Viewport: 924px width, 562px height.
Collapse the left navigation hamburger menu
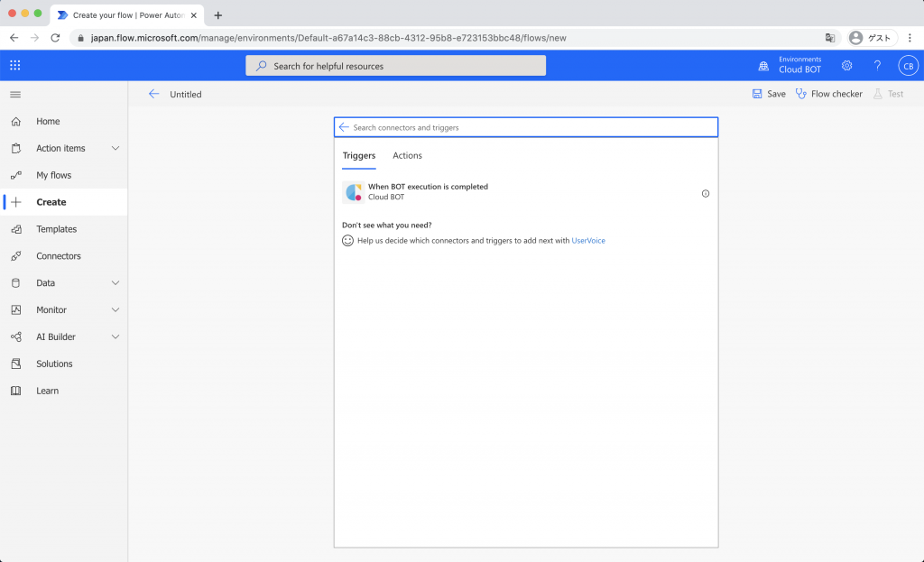16,94
